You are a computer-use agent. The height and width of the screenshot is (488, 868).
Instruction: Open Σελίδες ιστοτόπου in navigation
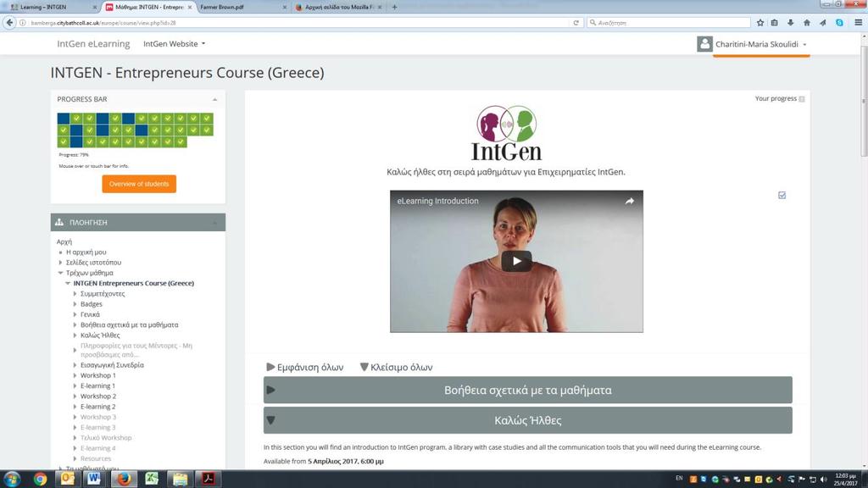point(93,263)
